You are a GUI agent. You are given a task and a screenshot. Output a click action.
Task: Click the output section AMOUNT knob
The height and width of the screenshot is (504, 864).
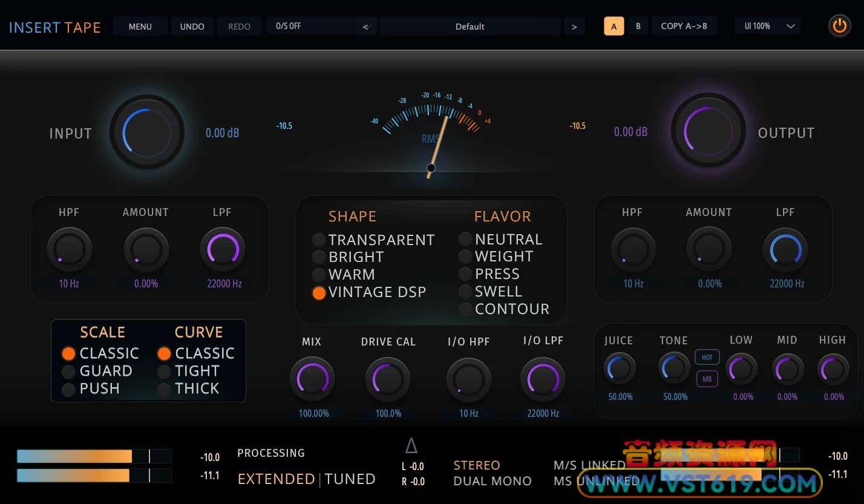(709, 249)
